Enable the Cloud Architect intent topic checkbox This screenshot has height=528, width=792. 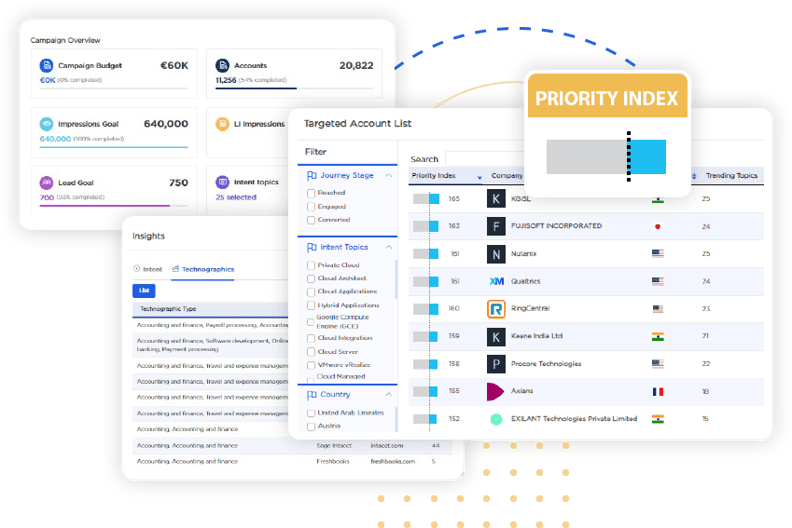pos(311,278)
